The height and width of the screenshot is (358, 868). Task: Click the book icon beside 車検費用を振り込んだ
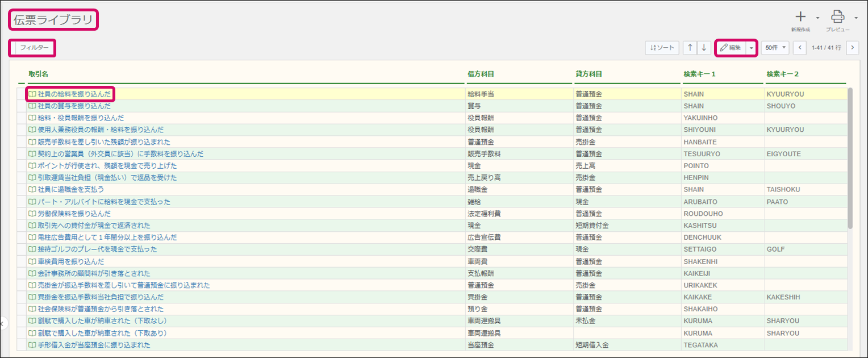point(32,261)
